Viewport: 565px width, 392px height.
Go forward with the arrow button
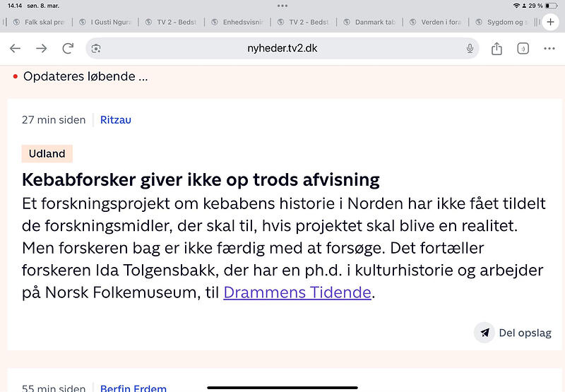pyautogui.click(x=42, y=48)
